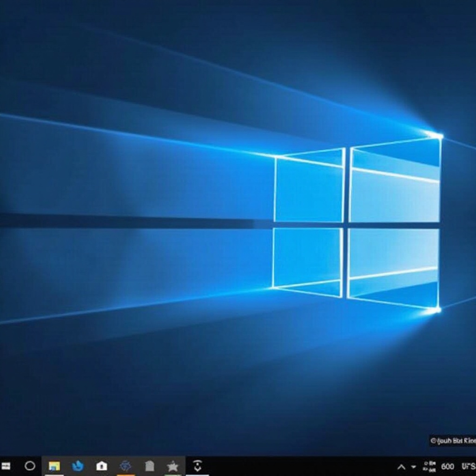Click the "600" tray text
This screenshot has height=476, width=476.
[448, 466]
